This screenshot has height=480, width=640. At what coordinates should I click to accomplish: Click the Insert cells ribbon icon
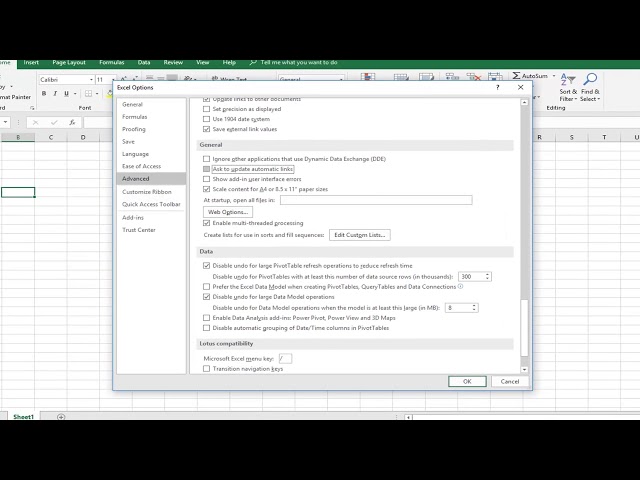[x=452, y=76]
